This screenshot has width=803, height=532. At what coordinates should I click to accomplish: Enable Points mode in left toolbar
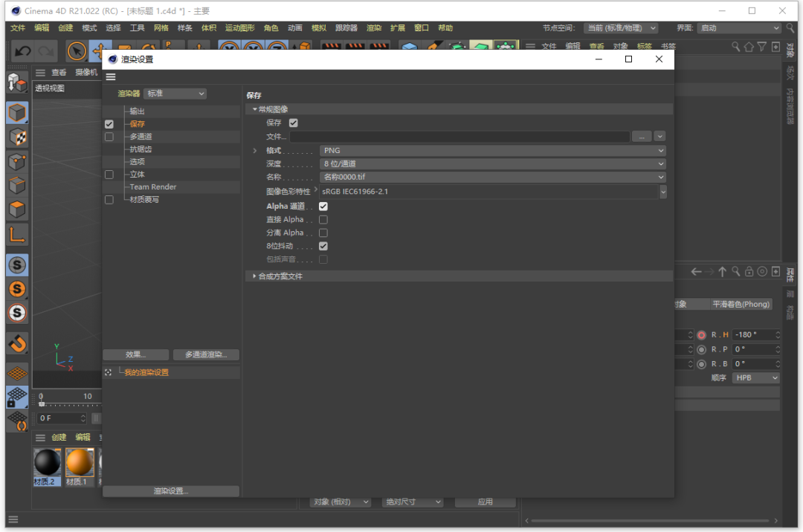click(17, 162)
